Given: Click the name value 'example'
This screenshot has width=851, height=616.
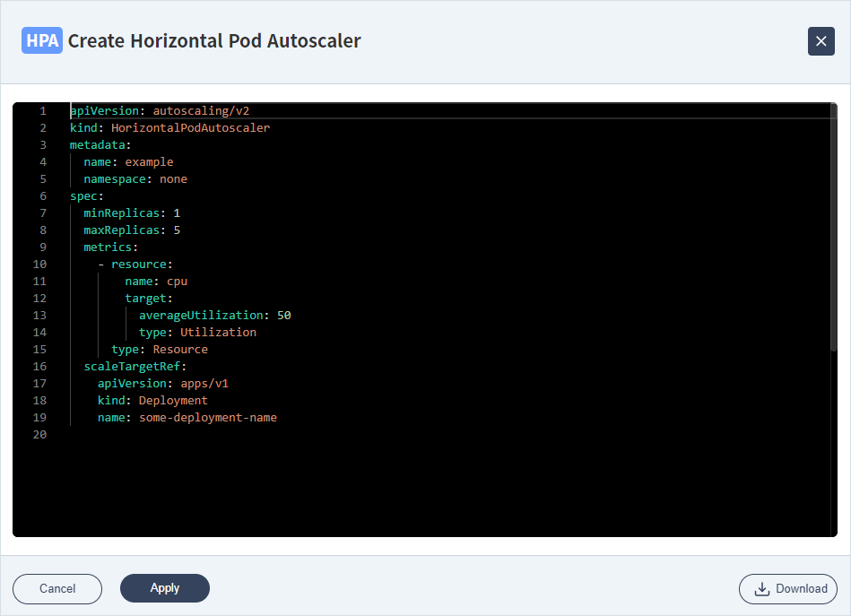Looking at the screenshot, I should [149, 162].
